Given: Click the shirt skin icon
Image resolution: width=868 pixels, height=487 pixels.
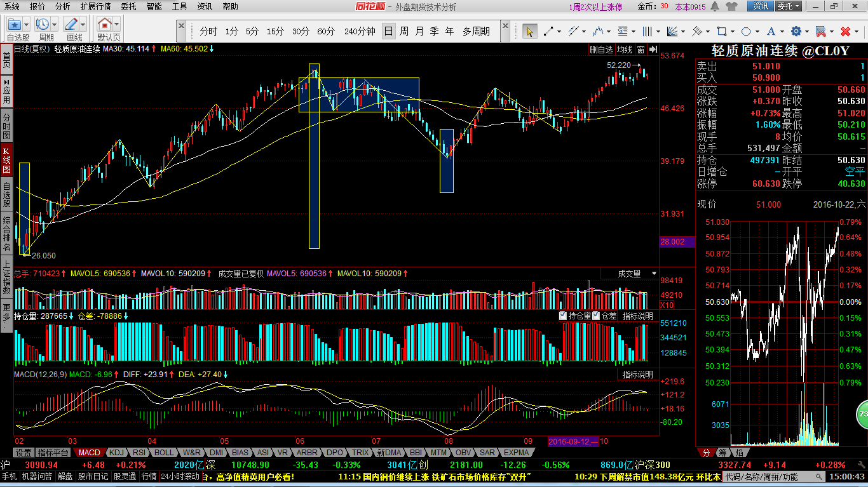Looking at the screenshot, I should click(732, 6).
